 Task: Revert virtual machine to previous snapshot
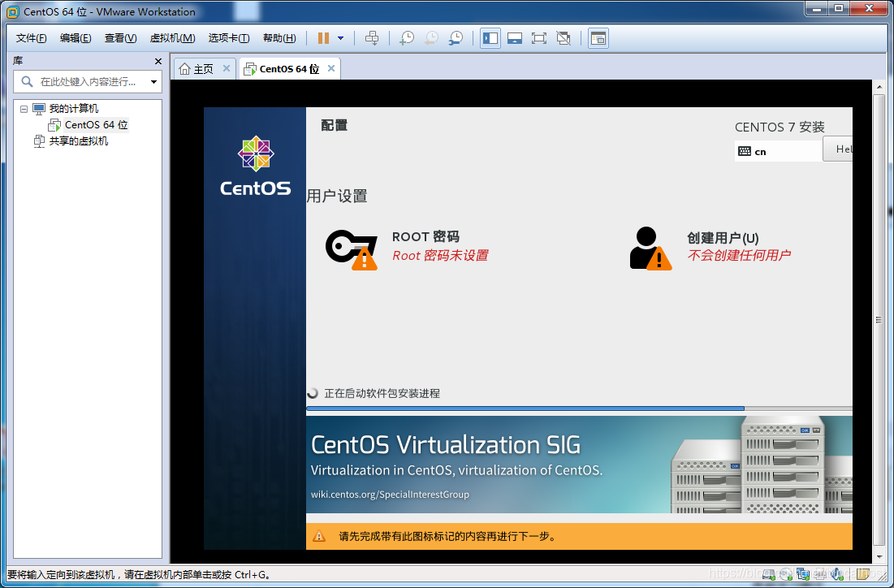(432, 38)
